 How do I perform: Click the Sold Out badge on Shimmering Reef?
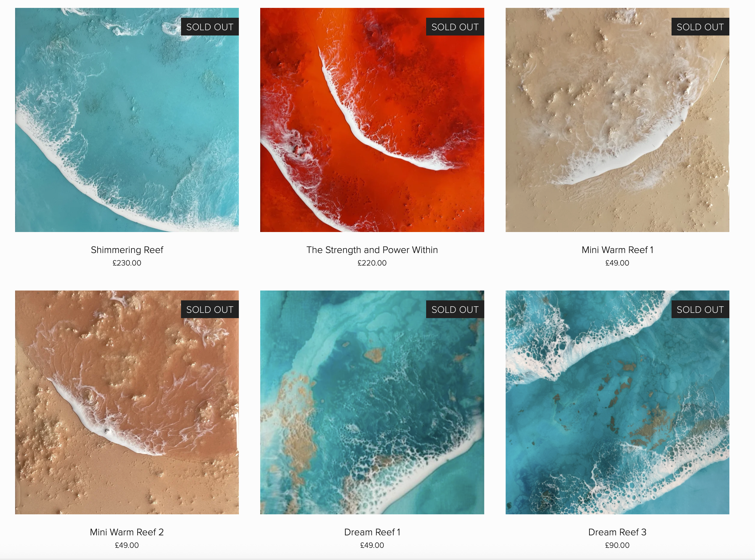tap(210, 27)
